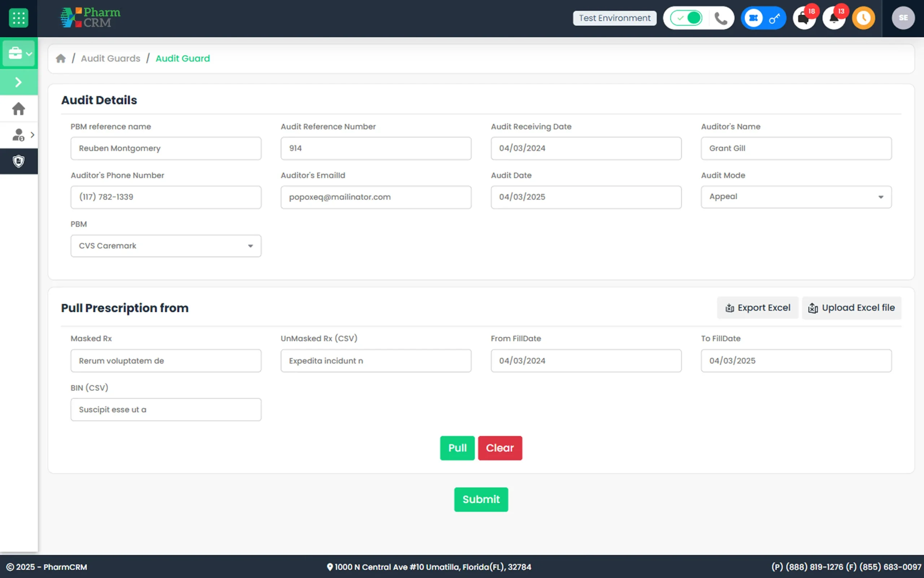Navigate to Audit Guards breadcrumb

coord(111,58)
